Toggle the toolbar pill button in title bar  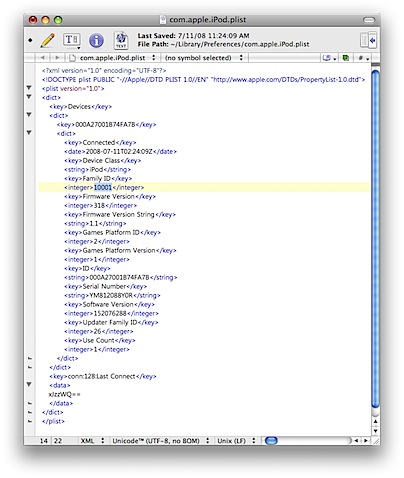(369, 20)
